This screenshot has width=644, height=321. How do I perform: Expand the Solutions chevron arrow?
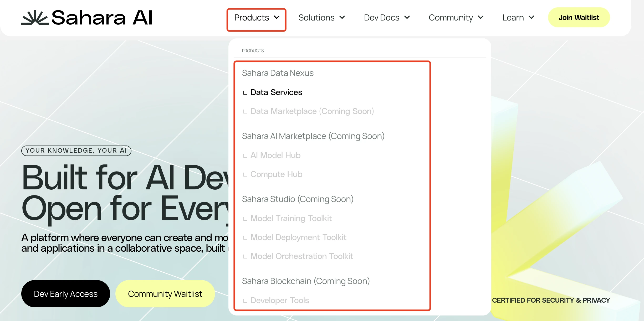[342, 17]
